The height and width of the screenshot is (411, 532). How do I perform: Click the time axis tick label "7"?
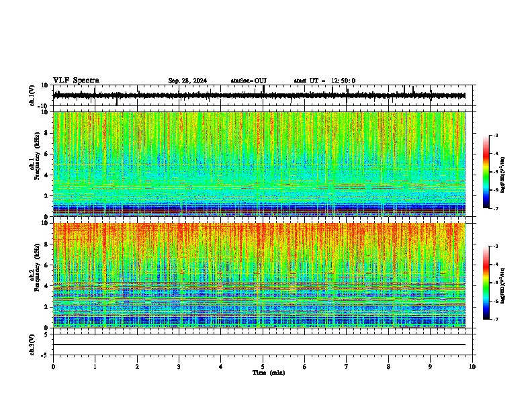tap(347, 367)
